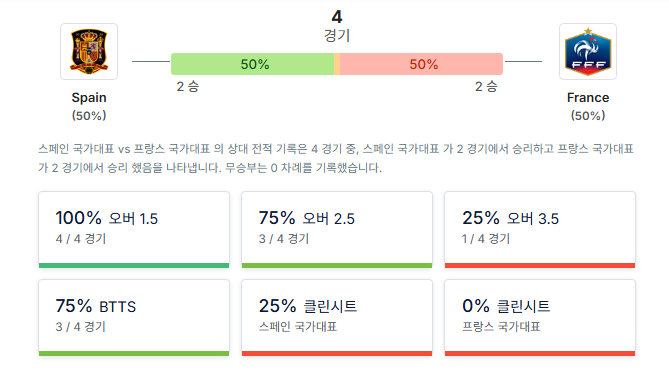Click the France 2 승 label

tap(486, 87)
